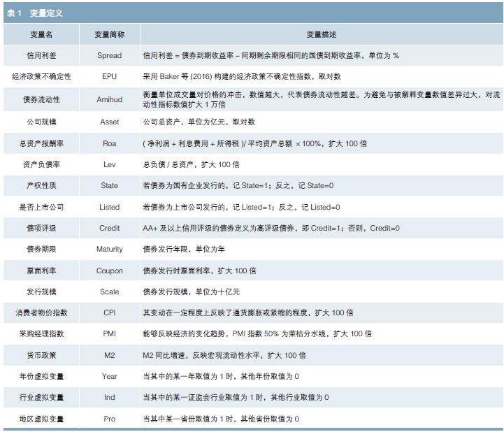Select the 'Asset' abbreviation cell

point(109,122)
